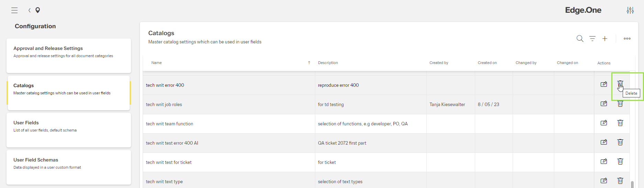
Task: Edit the 'tech writ error 400' catalog
Action: click(x=603, y=84)
